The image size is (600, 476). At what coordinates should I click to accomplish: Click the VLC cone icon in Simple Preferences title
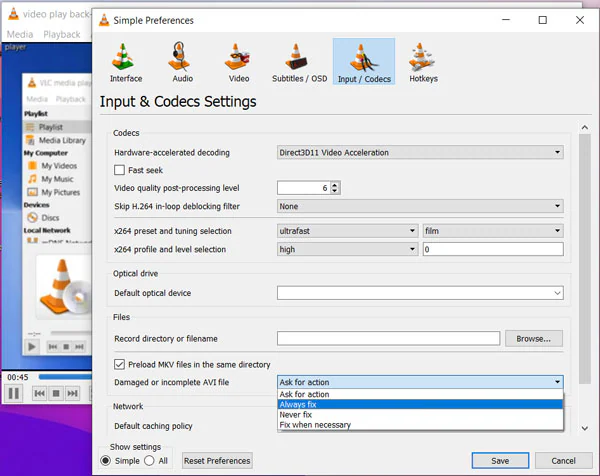[x=104, y=20]
